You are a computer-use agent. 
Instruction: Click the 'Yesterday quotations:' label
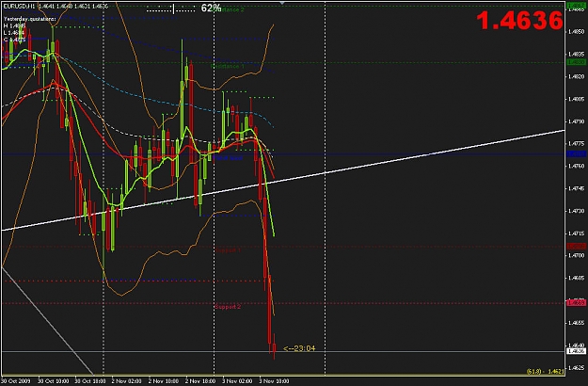point(29,19)
